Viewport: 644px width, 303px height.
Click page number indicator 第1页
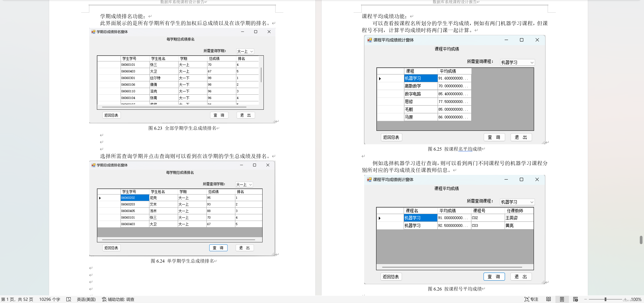pyautogui.click(x=17, y=299)
